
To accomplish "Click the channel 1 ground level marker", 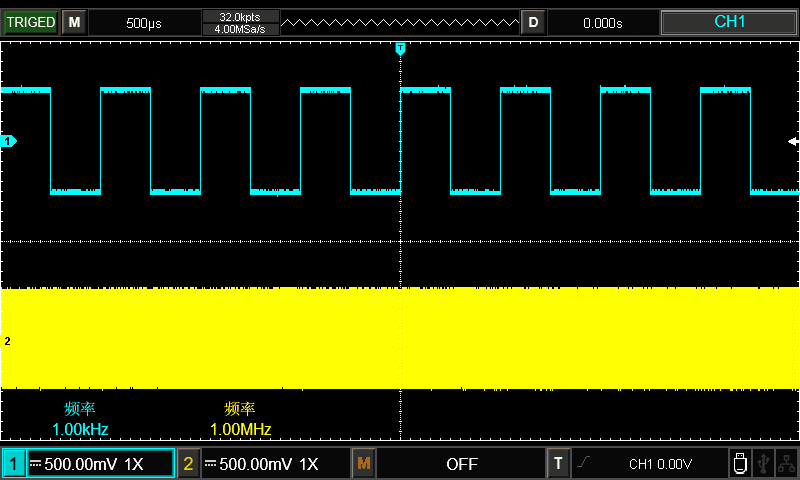I will pos(9,142).
